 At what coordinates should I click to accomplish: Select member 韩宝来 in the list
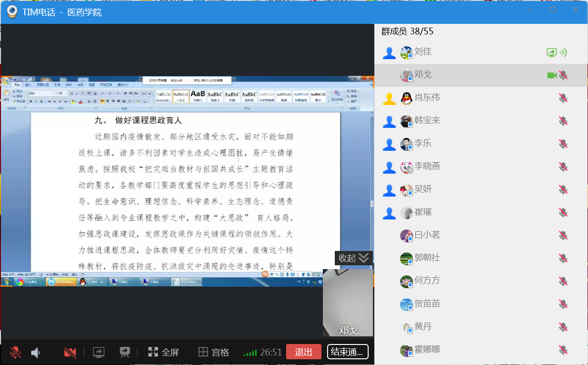[427, 121]
